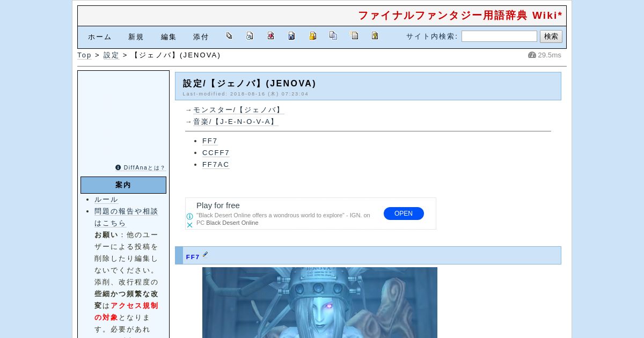Click the 検索 search button
This screenshot has height=338, width=644.
coord(551,36)
